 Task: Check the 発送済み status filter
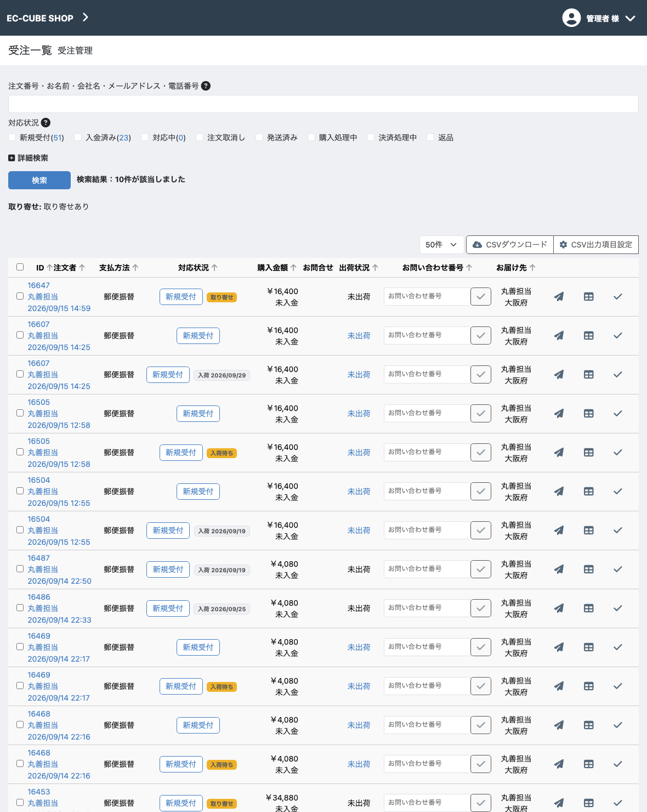259,137
